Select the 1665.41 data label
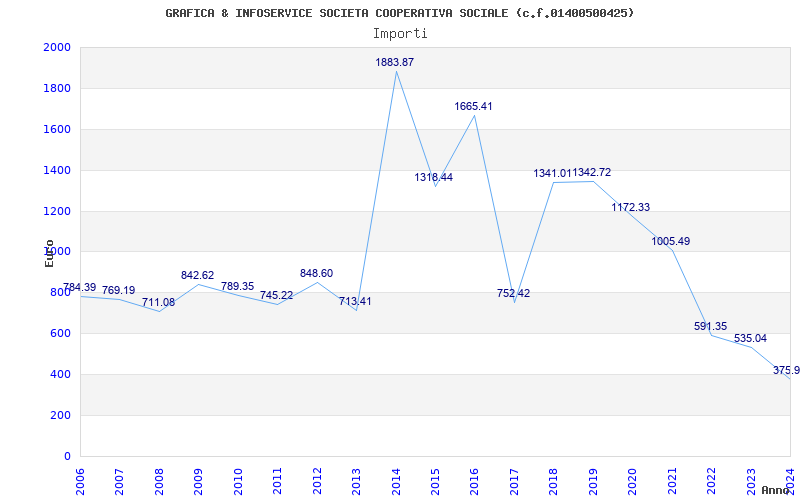The height and width of the screenshot is (500, 800). tap(473, 106)
